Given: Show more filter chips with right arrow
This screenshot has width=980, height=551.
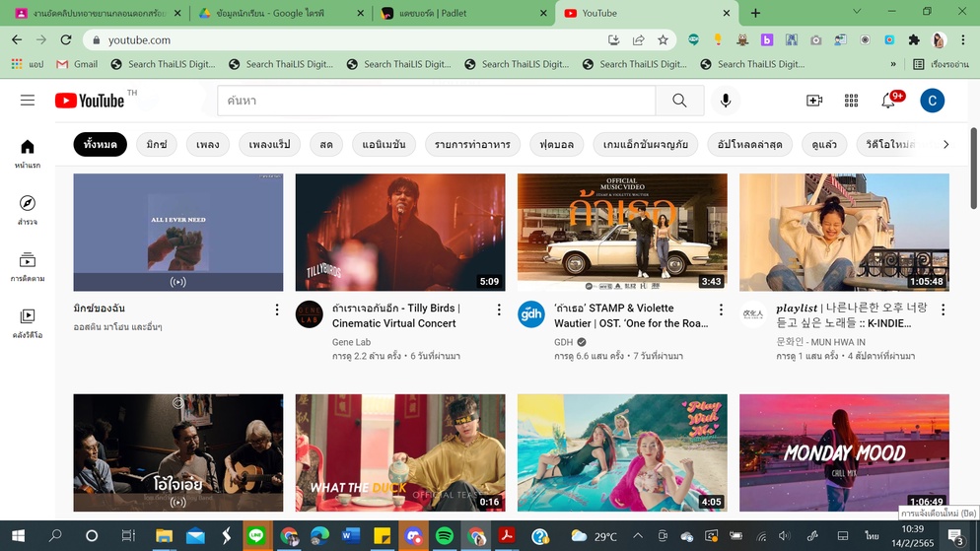Looking at the screenshot, I should (945, 144).
